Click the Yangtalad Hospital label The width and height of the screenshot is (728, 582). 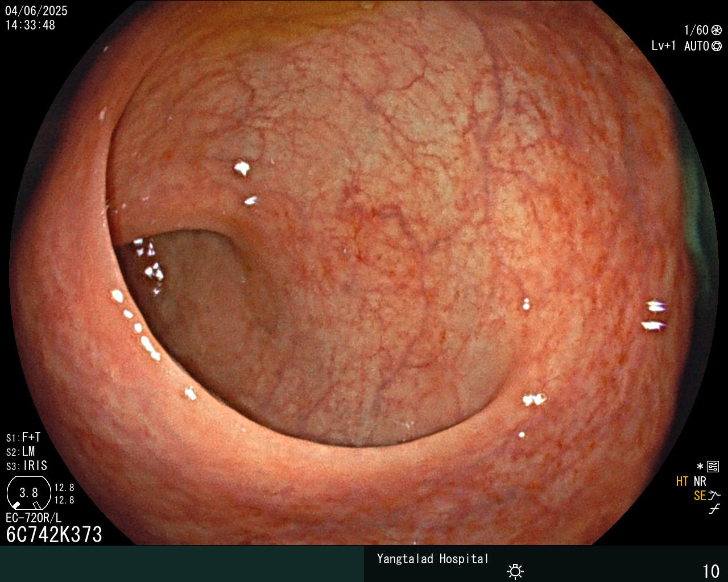coord(433,559)
